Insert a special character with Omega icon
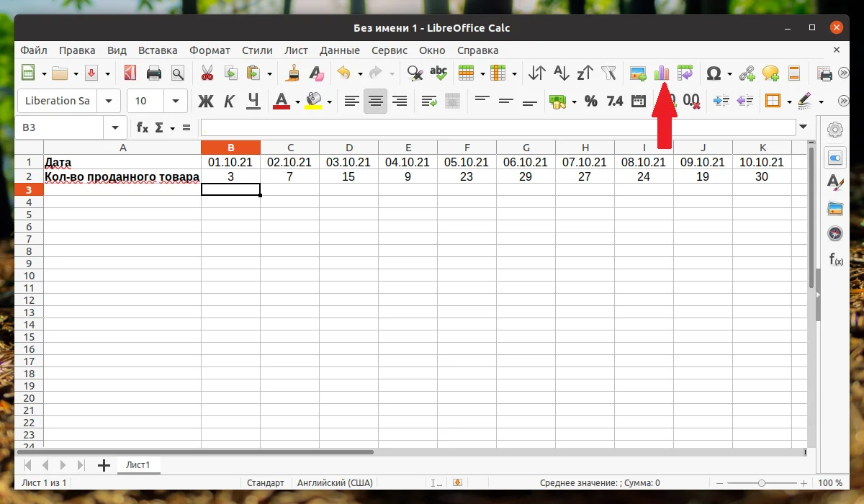 [715, 73]
